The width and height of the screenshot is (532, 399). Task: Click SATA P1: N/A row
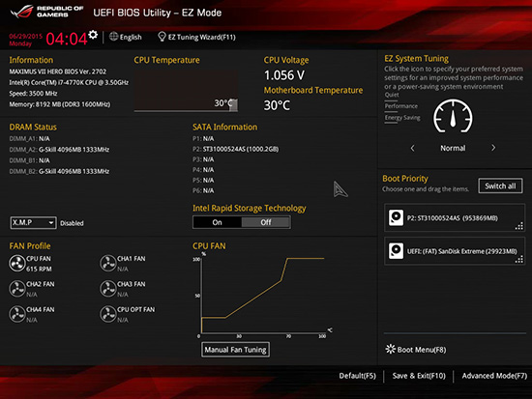pos(203,139)
